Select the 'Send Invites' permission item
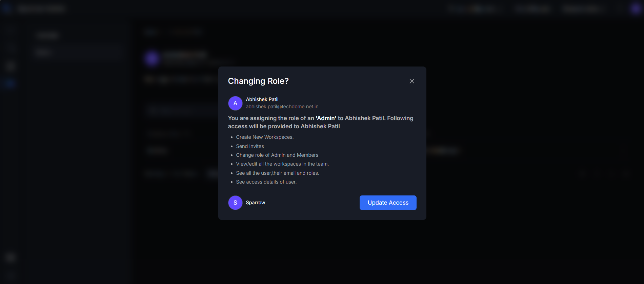 [250, 146]
